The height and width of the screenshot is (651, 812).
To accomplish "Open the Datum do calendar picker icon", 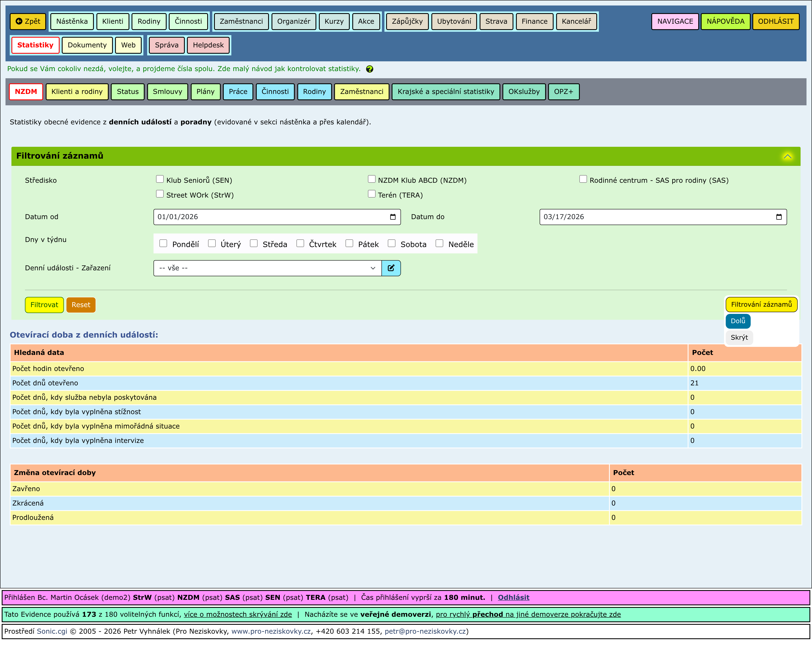I will [x=779, y=217].
